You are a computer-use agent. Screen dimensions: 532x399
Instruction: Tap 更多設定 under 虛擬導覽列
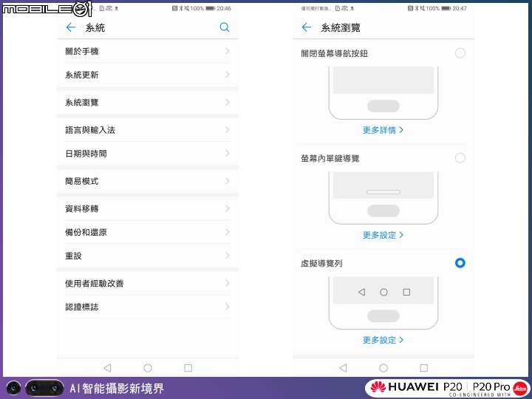tap(383, 340)
